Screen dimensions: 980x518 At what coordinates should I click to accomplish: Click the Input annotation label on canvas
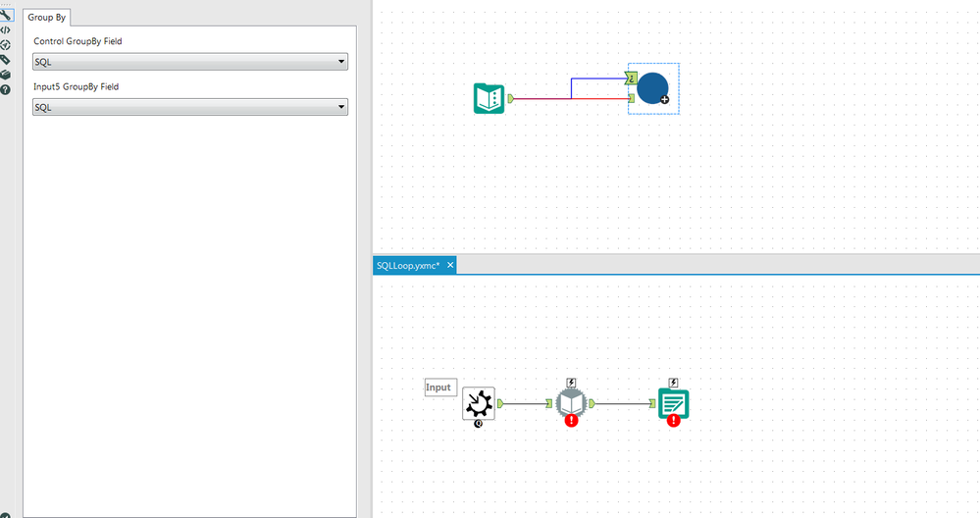pyautogui.click(x=440, y=388)
